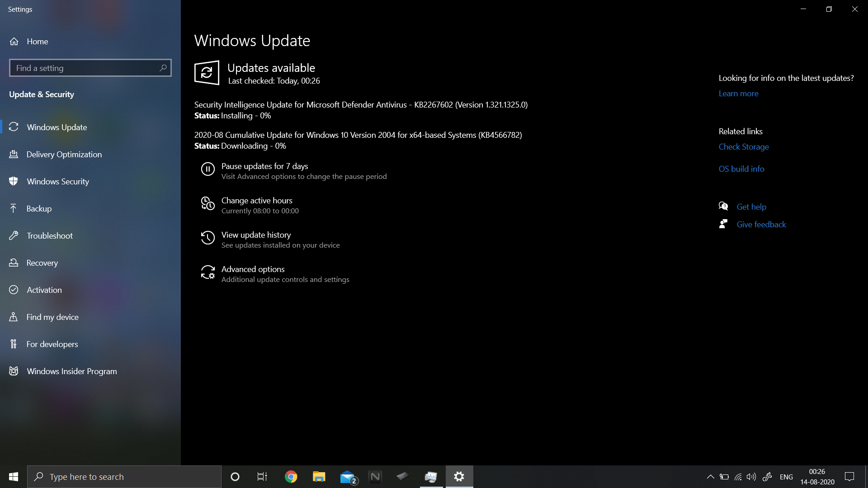Go to the Home settings page

point(90,41)
